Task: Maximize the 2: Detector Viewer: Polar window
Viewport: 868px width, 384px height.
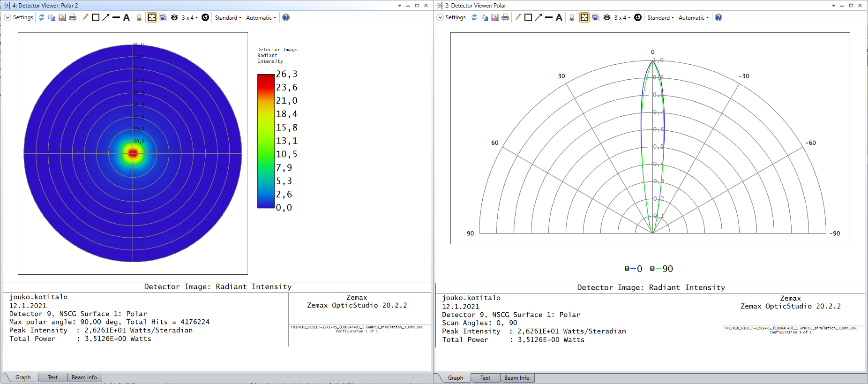Action: (x=851, y=6)
